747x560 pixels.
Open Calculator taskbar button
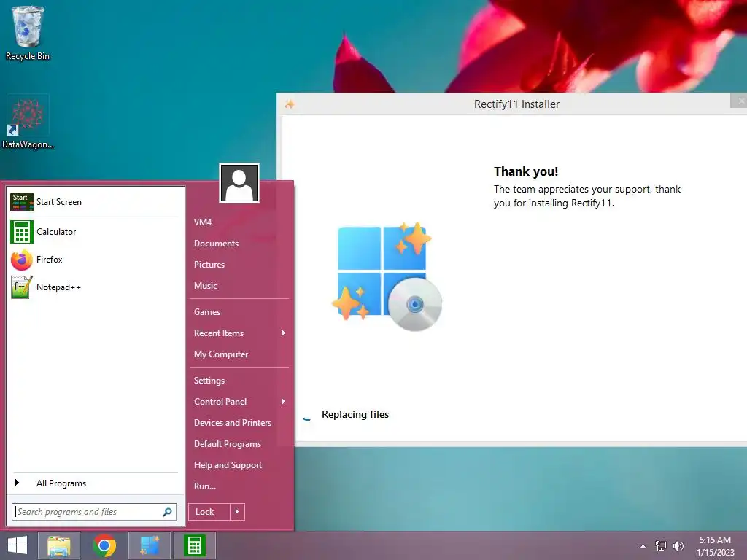tap(194, 545)
